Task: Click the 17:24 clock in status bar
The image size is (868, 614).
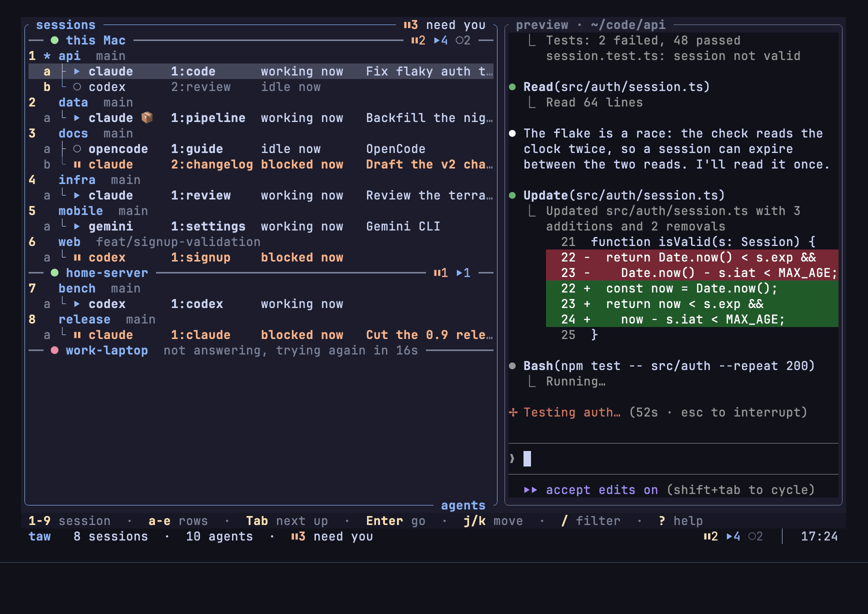Action: tap(819, 536)
